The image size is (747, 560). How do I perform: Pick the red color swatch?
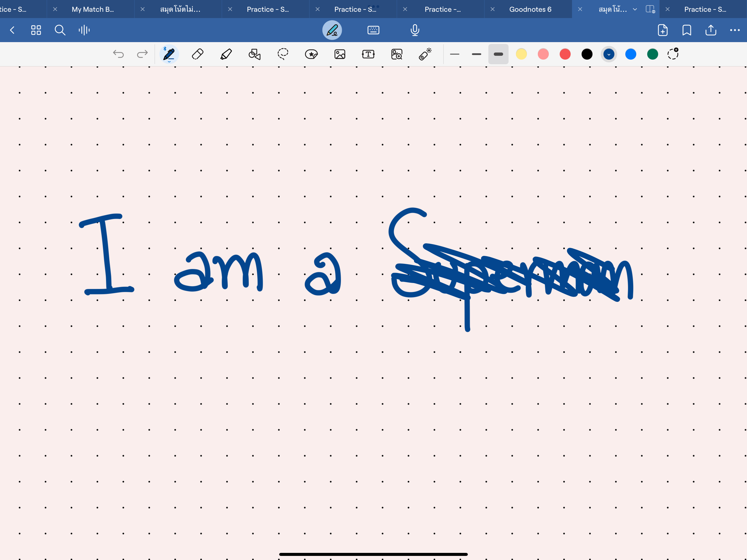[x=565, y=54]
